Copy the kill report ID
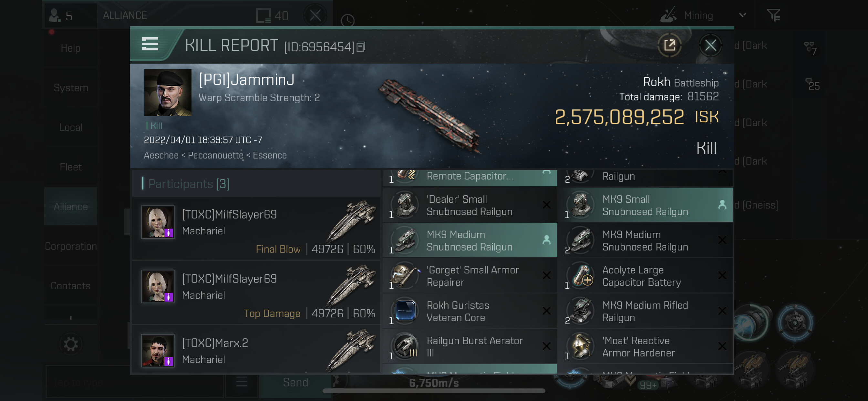Screen dimensions: 868x401 [361, 47]
